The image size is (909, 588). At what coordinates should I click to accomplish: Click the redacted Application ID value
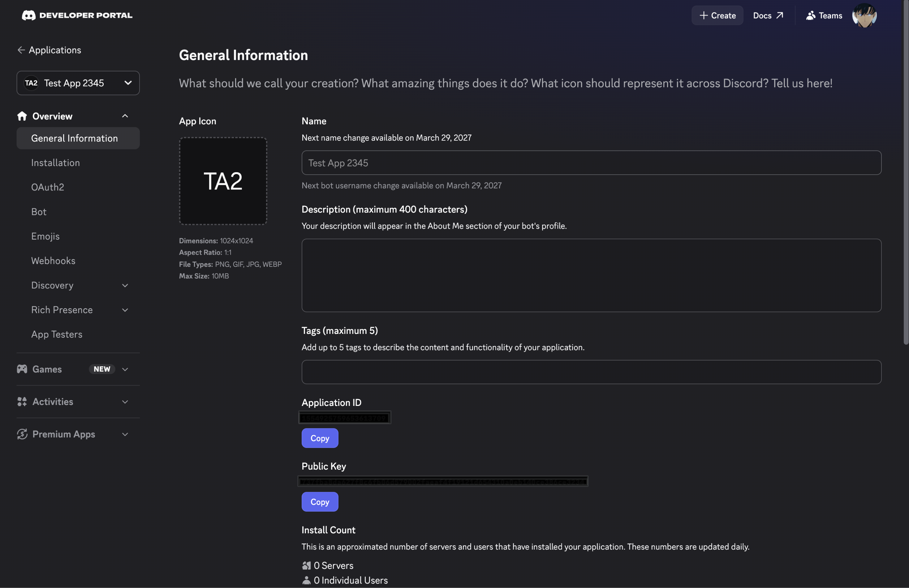click(344, 417)
